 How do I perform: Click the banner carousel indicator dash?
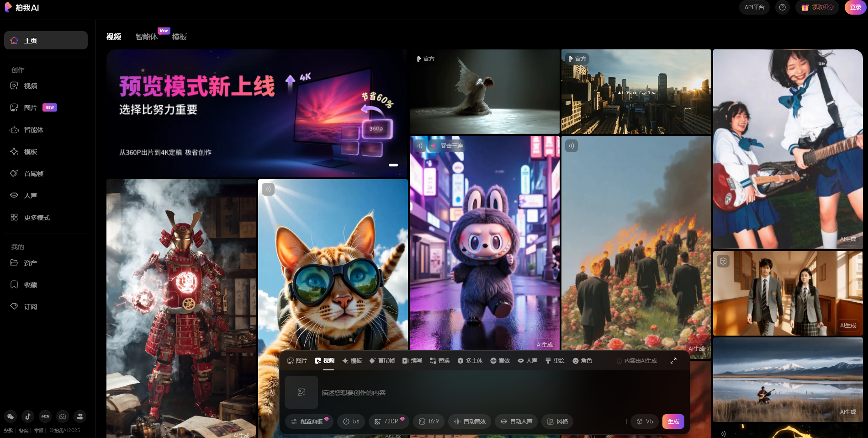tap(393, 165)
